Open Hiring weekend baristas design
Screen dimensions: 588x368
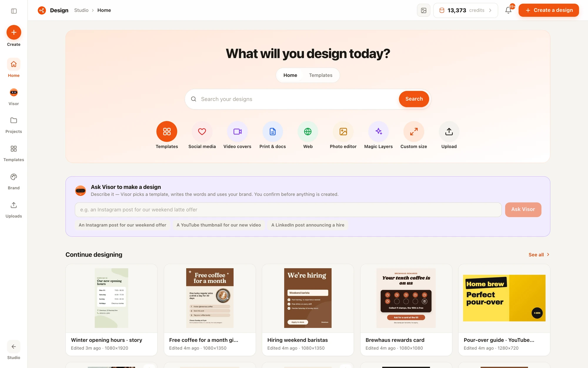(308, 310)
